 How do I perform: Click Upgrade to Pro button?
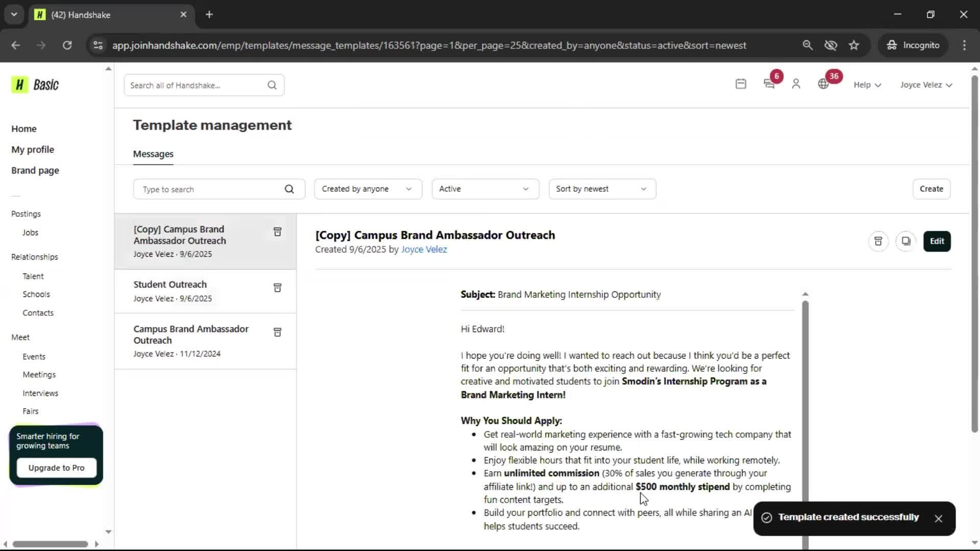[56, 468]
